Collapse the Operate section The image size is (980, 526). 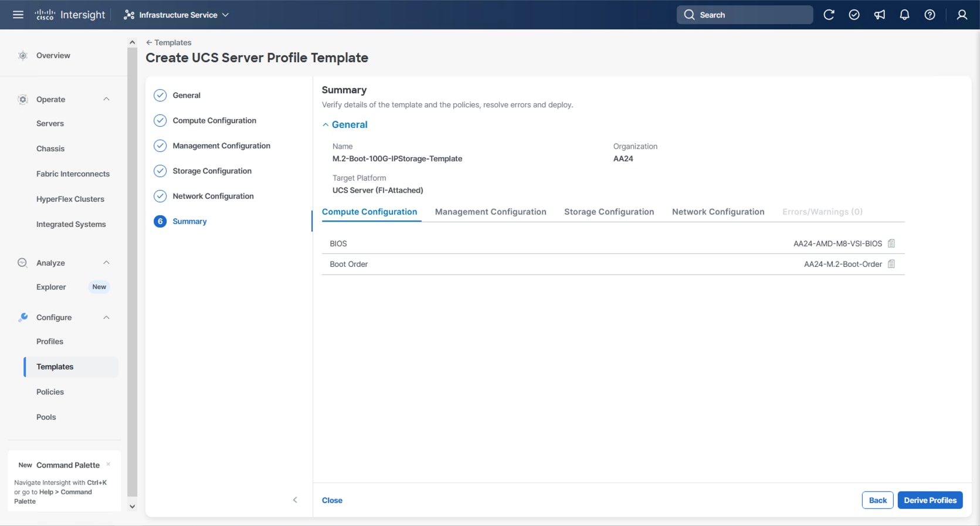click(x=106, y=99)
